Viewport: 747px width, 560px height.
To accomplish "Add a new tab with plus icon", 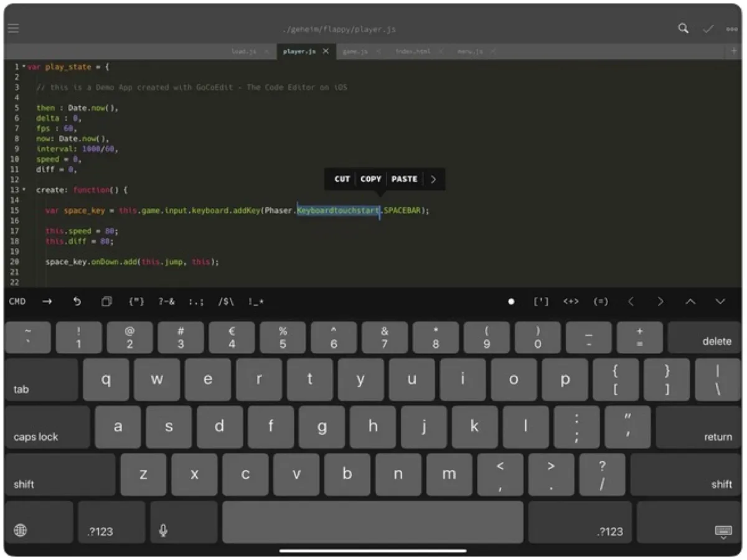I will [734, 52].
